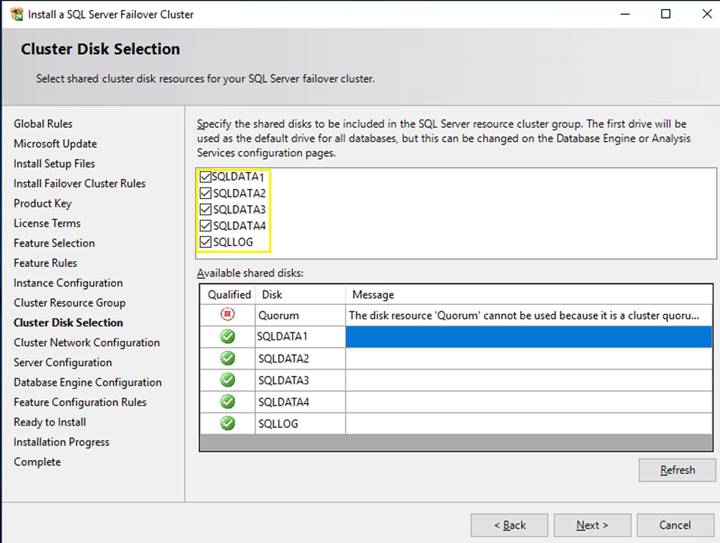This screenshot has width=720, height=543.
Task: Select the License Terms step
Action: [x=47, y=223]
